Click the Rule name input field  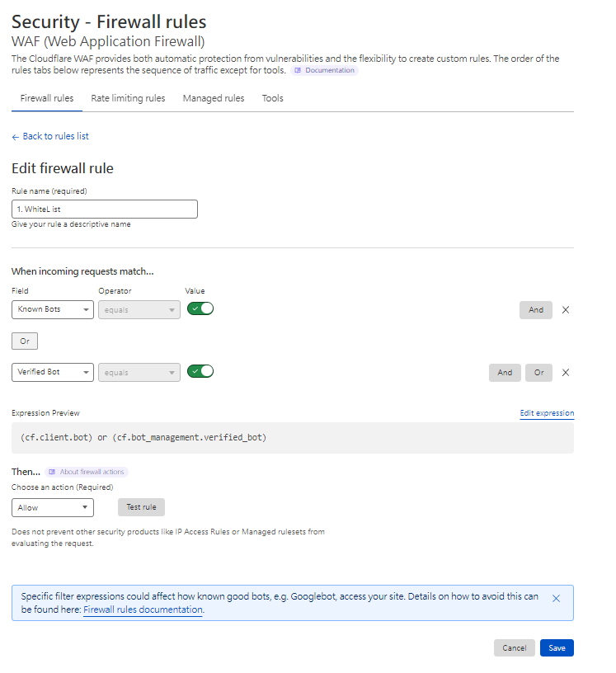tap(105, 209)
